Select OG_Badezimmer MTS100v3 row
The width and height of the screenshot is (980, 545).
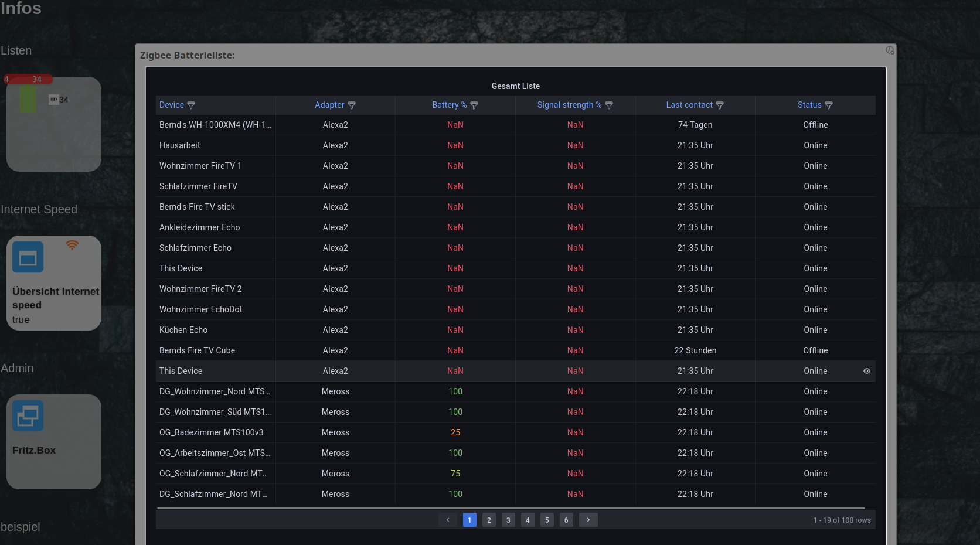[516, 432]
